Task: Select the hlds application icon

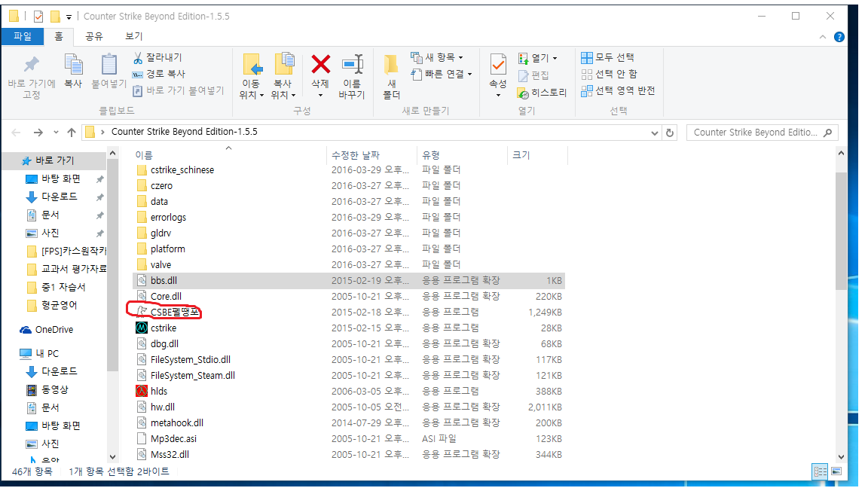Action: tap(142, 391)
